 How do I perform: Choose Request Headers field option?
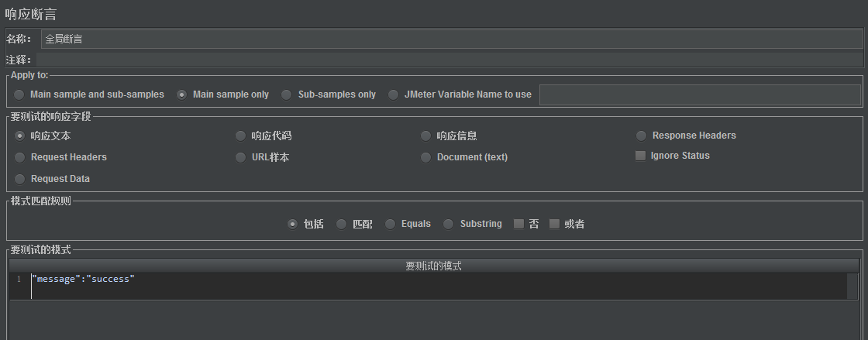tap(20, 157)
